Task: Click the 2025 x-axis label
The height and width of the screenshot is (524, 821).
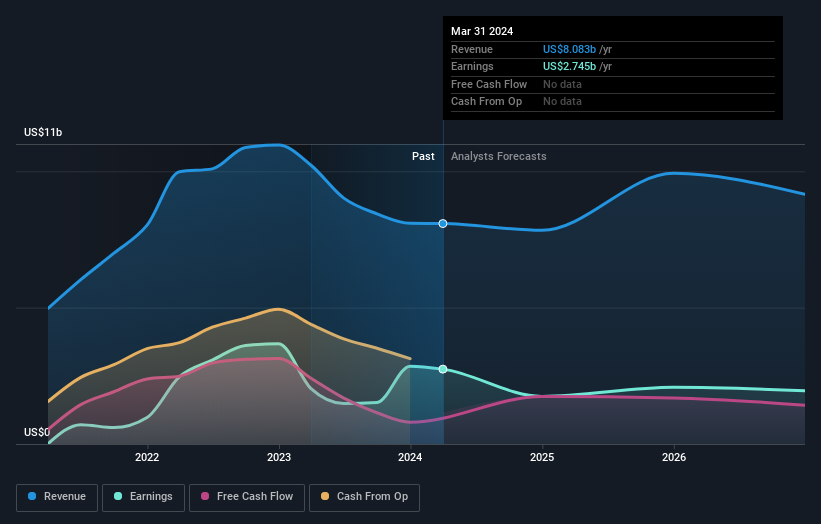Action: [542, 457]
